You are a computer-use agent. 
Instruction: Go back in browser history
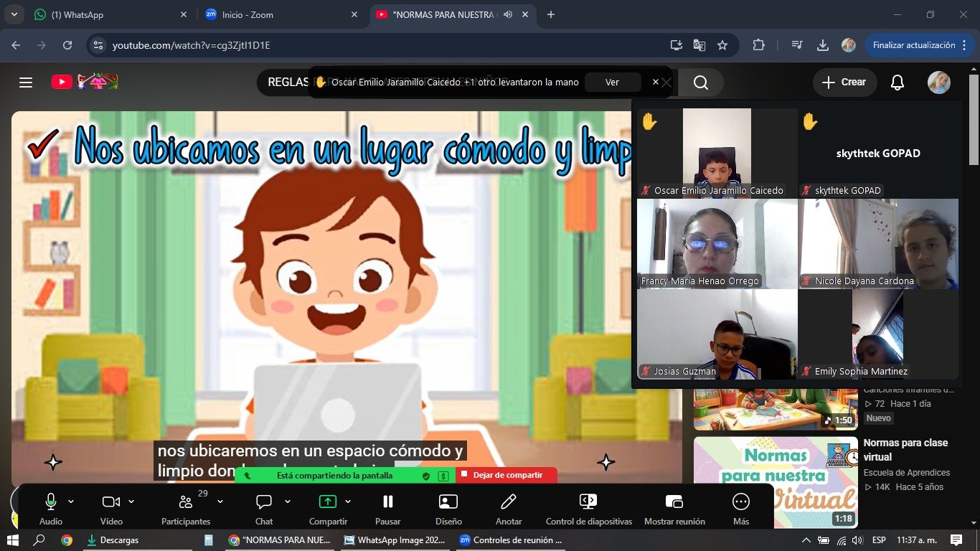coord(16,45)
